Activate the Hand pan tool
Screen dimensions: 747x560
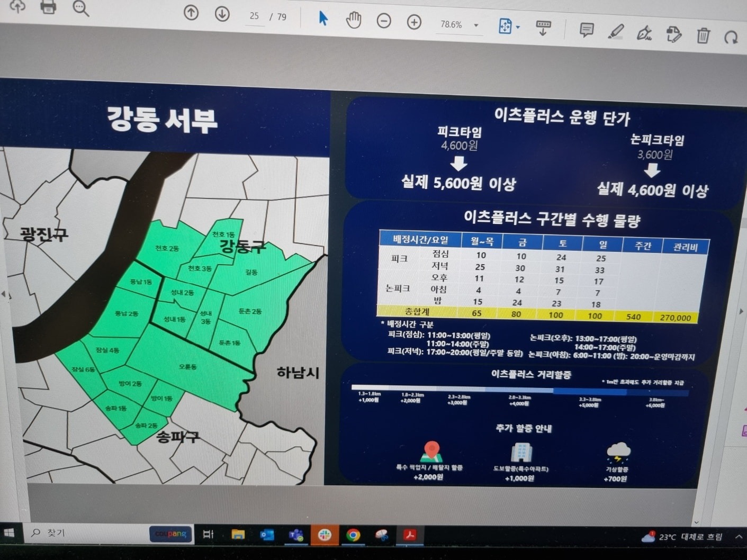(x=353, y=19)
